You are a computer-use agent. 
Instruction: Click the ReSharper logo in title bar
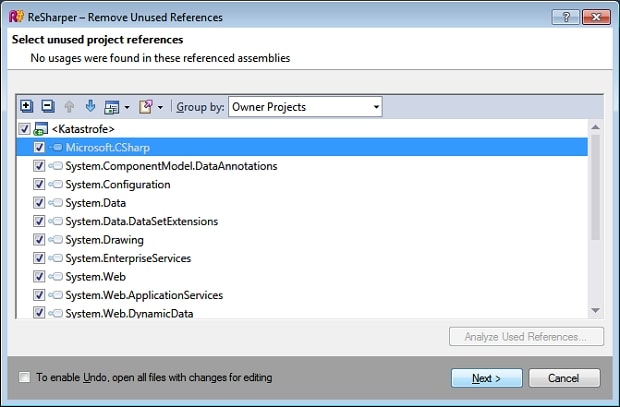[16, 17]
